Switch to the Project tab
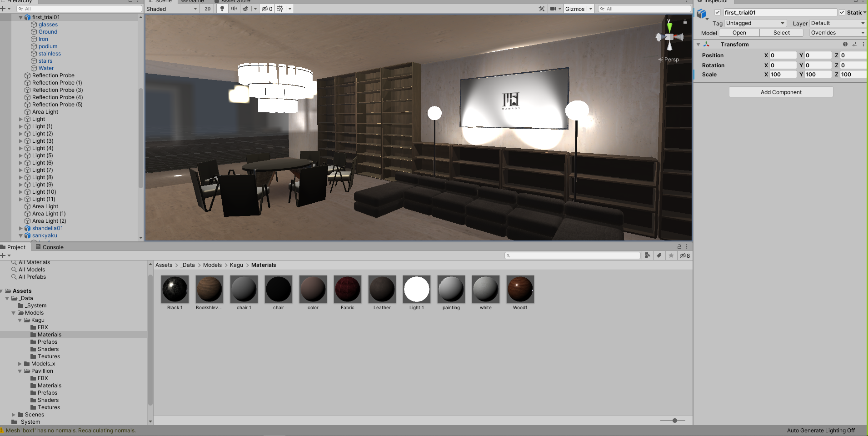Viewport: 868px width, 436px height. pyautogui.click(x=14, y=247)
